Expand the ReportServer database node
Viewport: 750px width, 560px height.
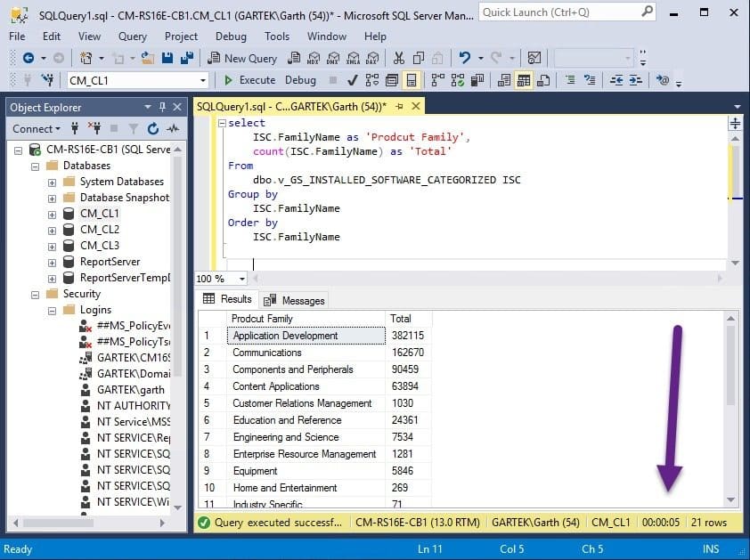tap(52, 262)
